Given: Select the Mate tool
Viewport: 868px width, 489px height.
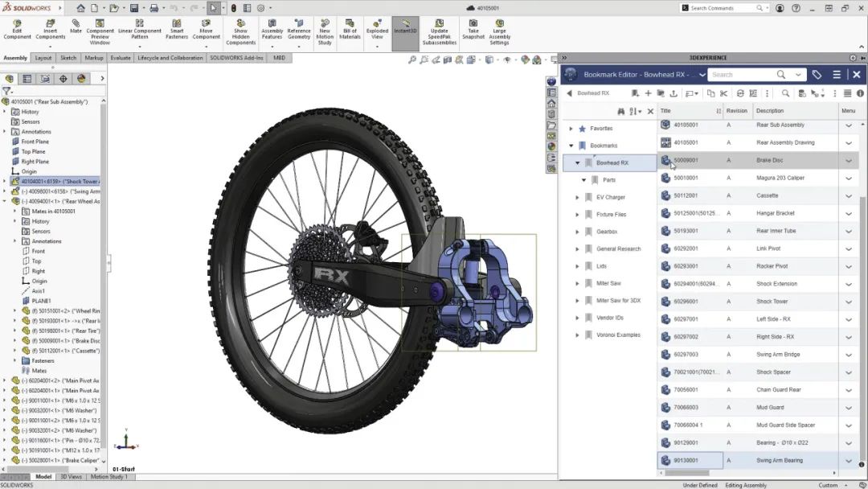Looking at the screenshot, I should tap(76, 27).
